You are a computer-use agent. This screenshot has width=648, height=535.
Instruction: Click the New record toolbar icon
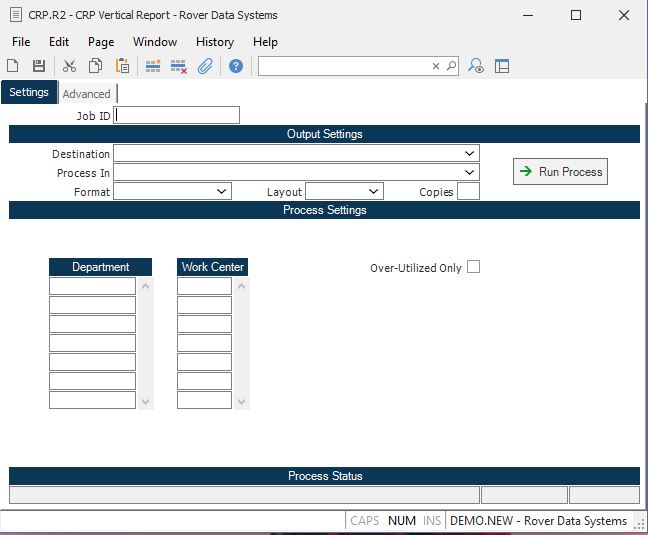13,66
